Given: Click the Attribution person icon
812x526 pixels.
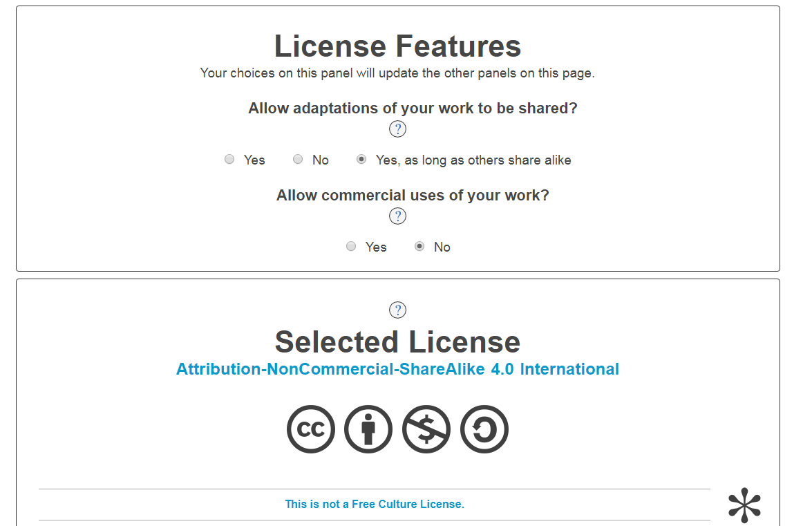Looking at the screenshot, I should coord(368,429).
